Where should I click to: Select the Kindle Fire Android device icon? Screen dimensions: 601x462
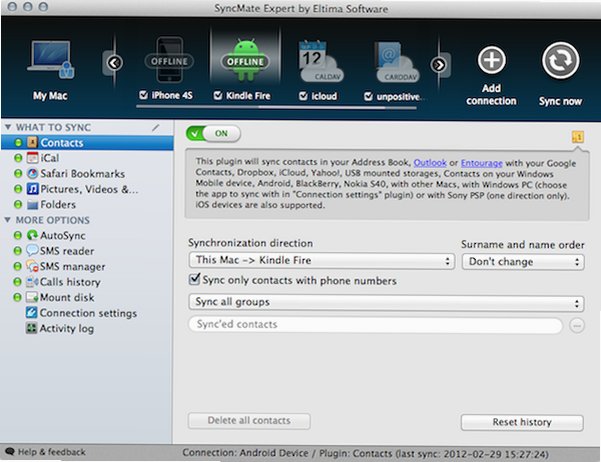point(245,60)
